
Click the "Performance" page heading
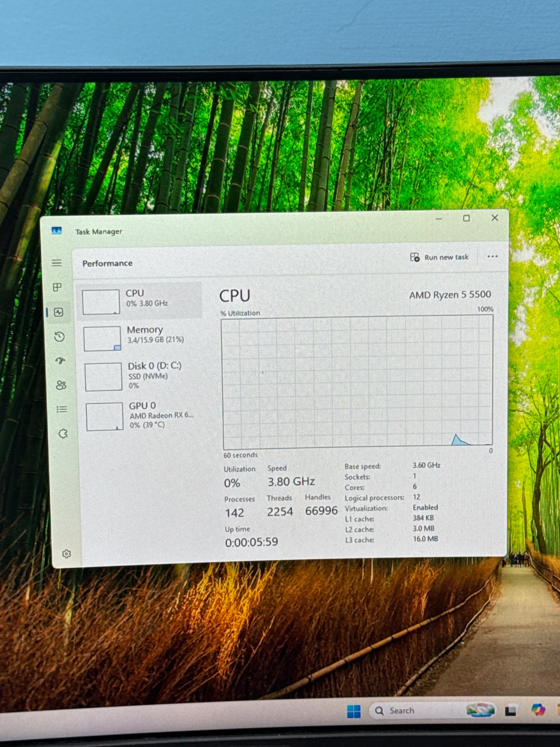click(x=107, y=263)
